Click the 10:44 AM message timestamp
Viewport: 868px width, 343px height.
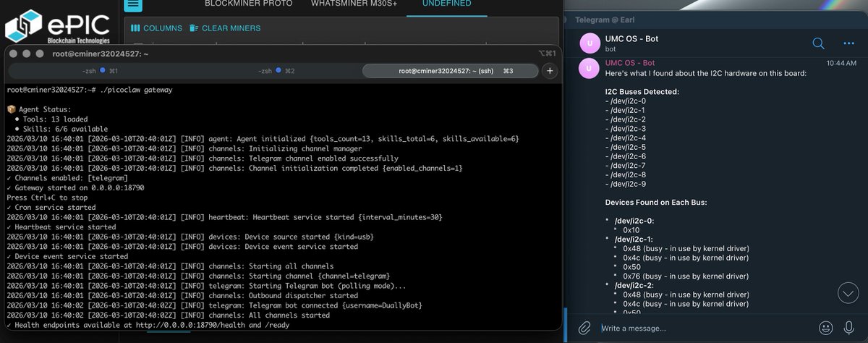coord(841,63)
